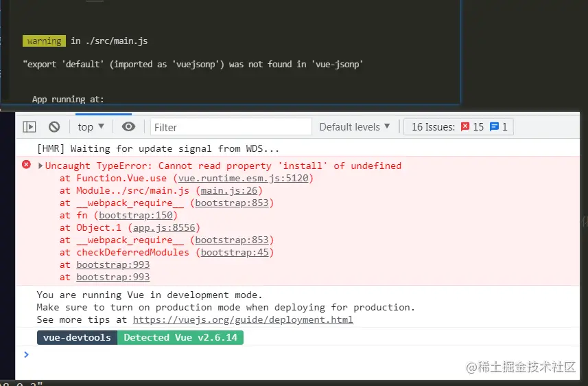Image resolution: width=588 pixels, height=386 pixels.
Task: Open bootstrap:853 link below Object.1 line
Action: click(232, 240)
